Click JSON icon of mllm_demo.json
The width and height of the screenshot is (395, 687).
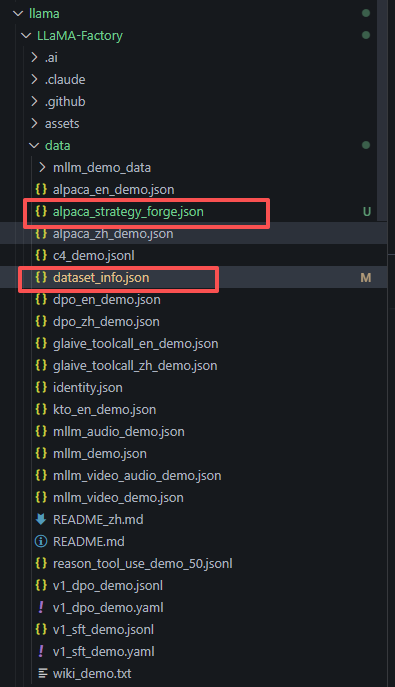41,453
